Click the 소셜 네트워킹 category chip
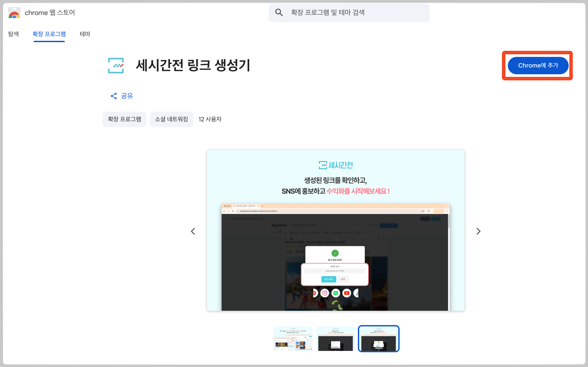This screenshot has width=588, height=367. coord(171,119)
